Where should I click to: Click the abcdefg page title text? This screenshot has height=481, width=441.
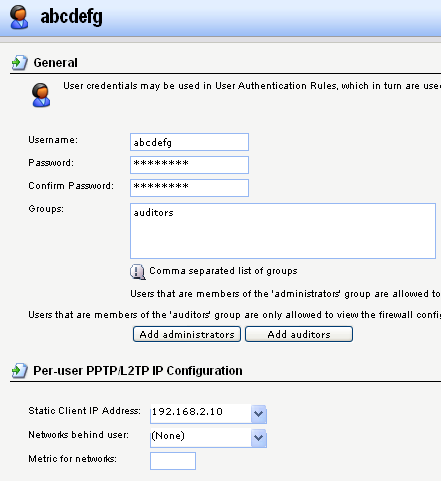click(71, 17)
